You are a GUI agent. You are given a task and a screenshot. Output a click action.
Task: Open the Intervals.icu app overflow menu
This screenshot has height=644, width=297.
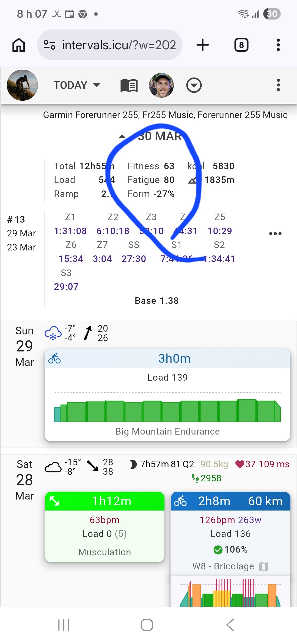278,85
